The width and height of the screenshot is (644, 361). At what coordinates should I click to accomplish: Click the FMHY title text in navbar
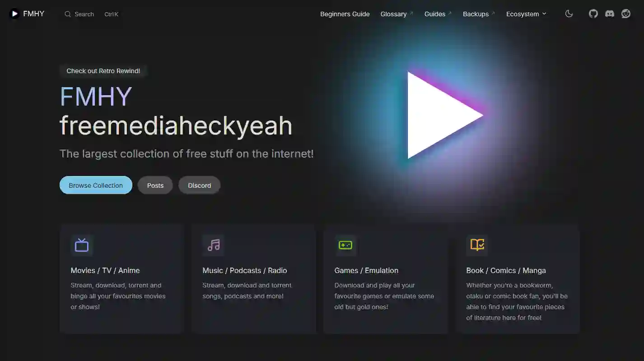point(34,14)
